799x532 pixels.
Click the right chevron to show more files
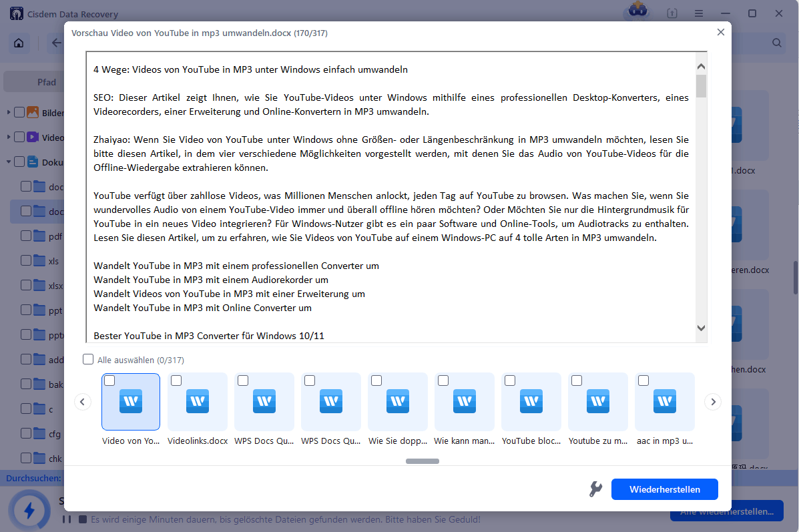(712, 401)
